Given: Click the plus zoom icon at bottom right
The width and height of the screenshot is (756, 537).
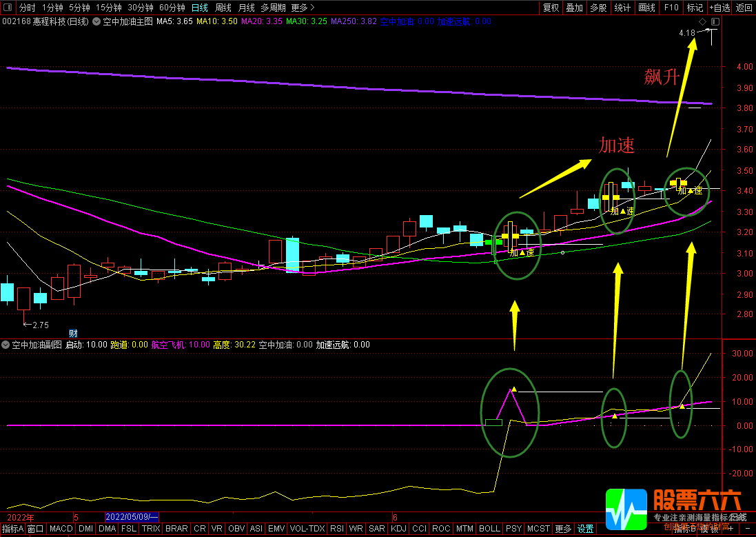Looking at the screenshot, I should tap(731, 529).
